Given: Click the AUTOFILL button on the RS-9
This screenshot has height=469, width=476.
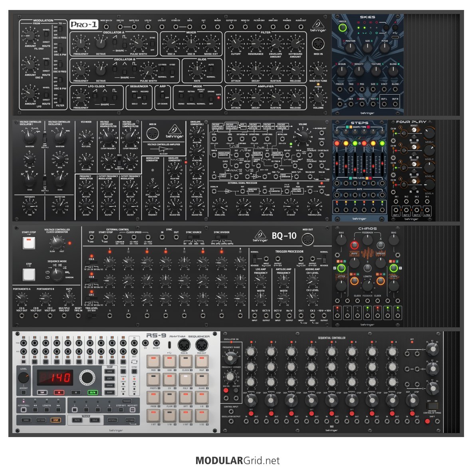Looking at the screenshot, I should point(112,420).
